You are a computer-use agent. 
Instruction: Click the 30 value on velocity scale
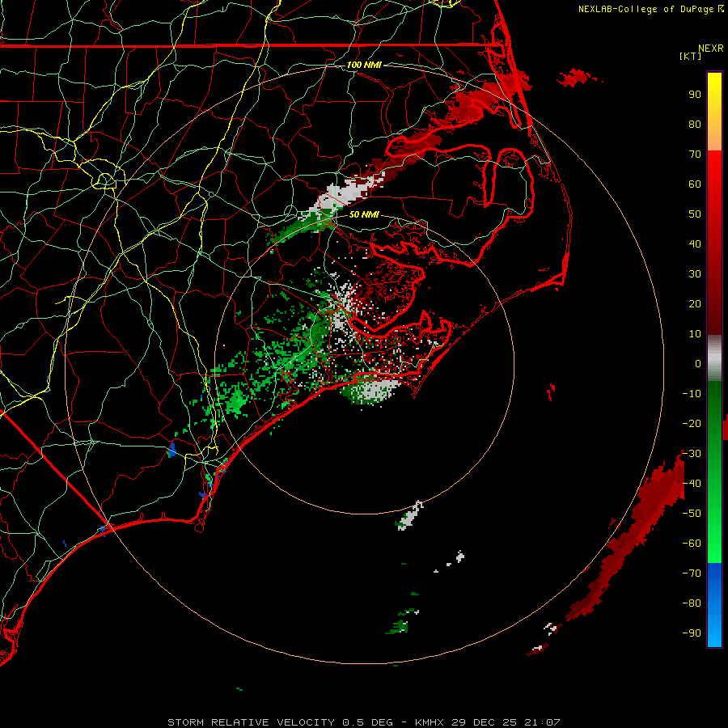[x=695, y=274]
